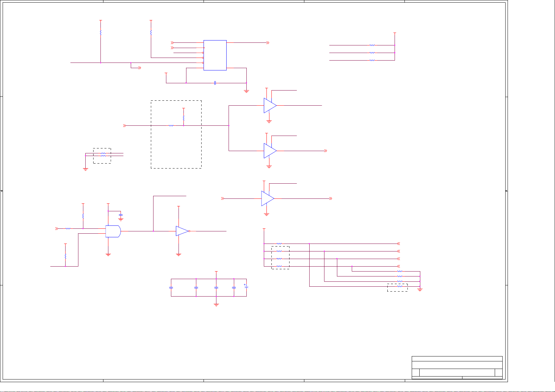Screen dimensions: 555x392
Task: Click the input port arrow of the lowest buffer
Action: [x=223, y=198]
